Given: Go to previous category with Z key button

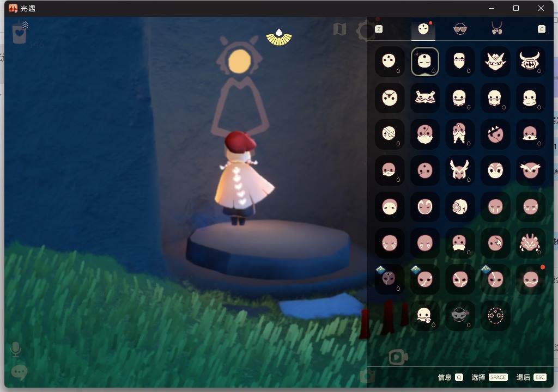Looking at the screenshot, I should [379, 29].
